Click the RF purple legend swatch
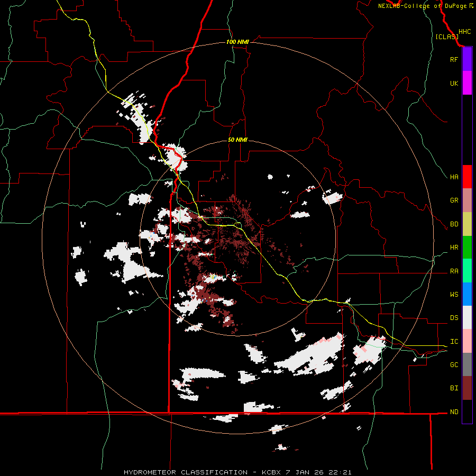476x476 pixels. click(467, 59)
